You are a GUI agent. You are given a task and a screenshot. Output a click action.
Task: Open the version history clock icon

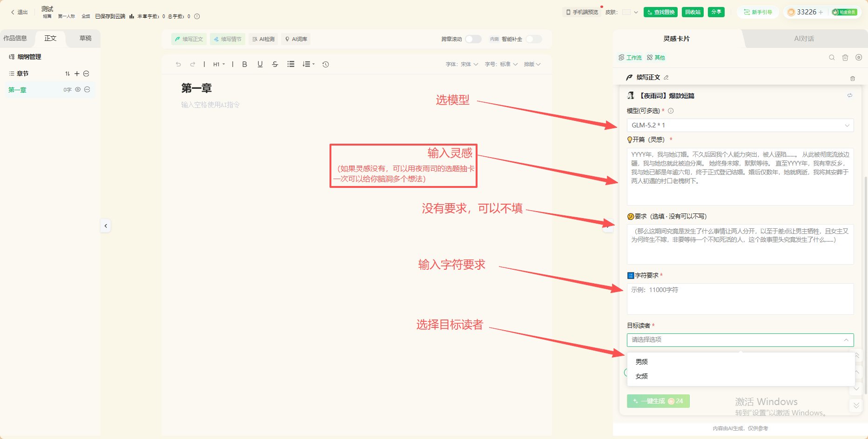pos(326,64)
